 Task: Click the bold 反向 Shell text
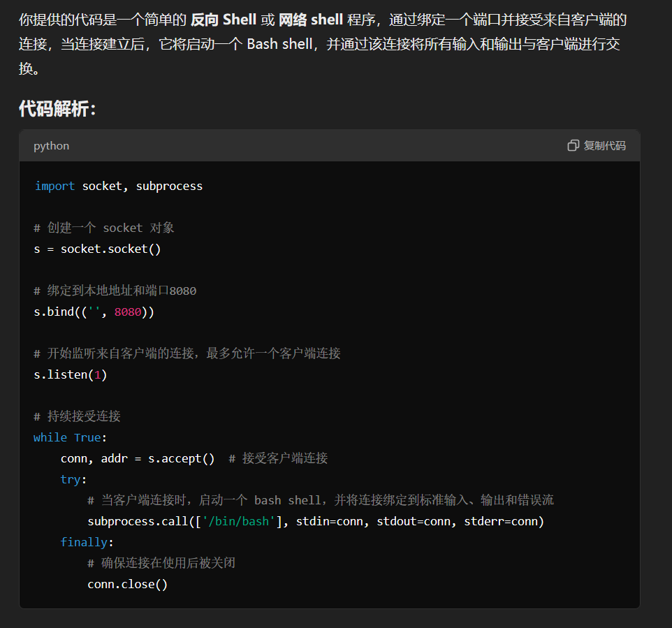click(x=224, y=20)
